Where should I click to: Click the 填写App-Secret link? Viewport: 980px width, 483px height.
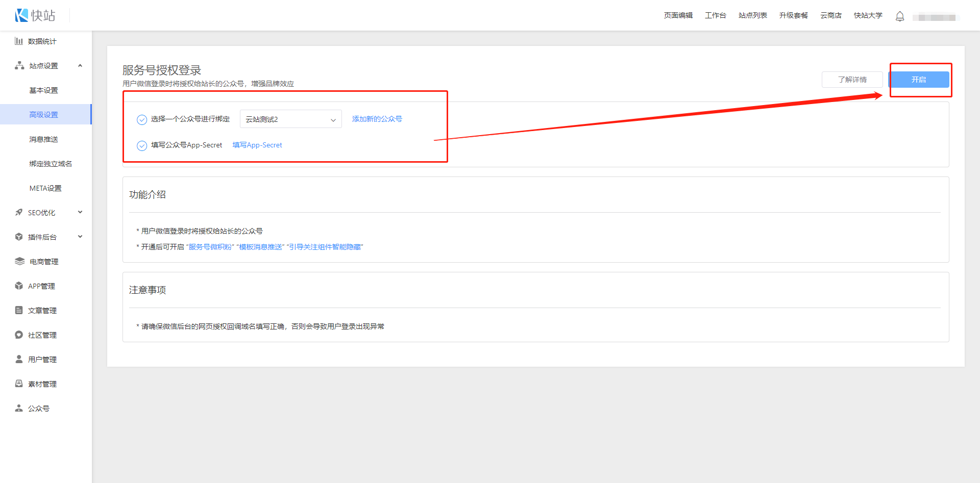[x=257, y=145]
